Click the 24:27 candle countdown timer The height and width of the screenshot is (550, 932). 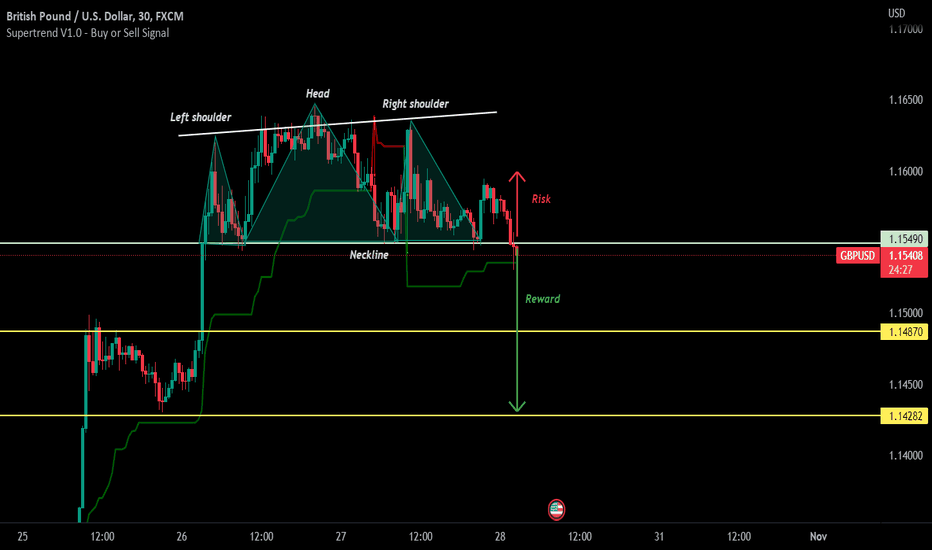point(900,270)
